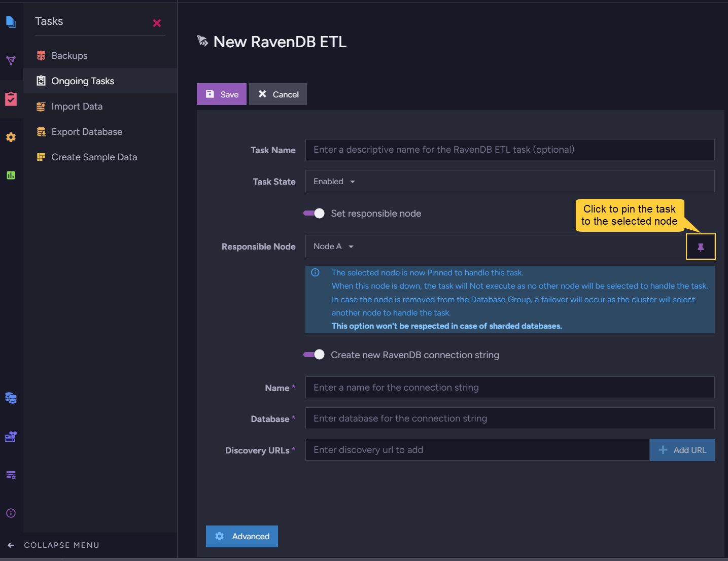Focus the Database input field

(510, 418)
